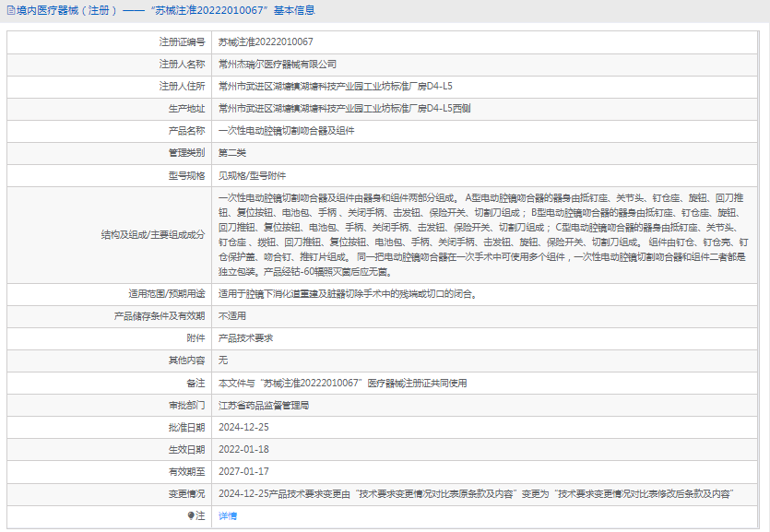
Task: Click the 型号规格 label
Action: coord(186,176)
